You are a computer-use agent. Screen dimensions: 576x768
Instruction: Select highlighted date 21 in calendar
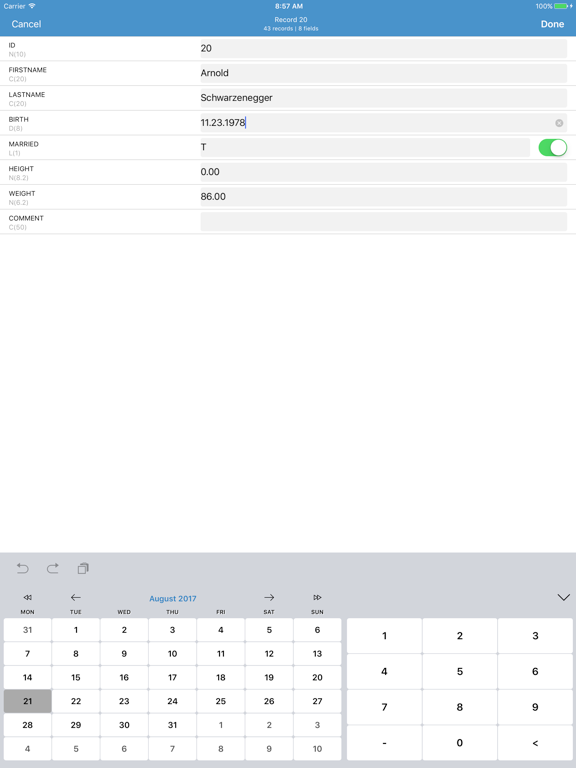coord(27,701)
